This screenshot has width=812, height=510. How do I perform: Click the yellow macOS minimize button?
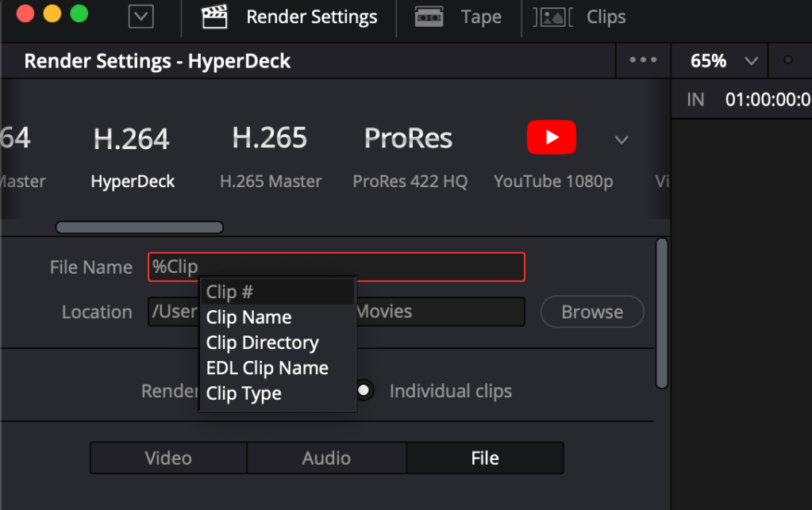[x=52, y=13]
